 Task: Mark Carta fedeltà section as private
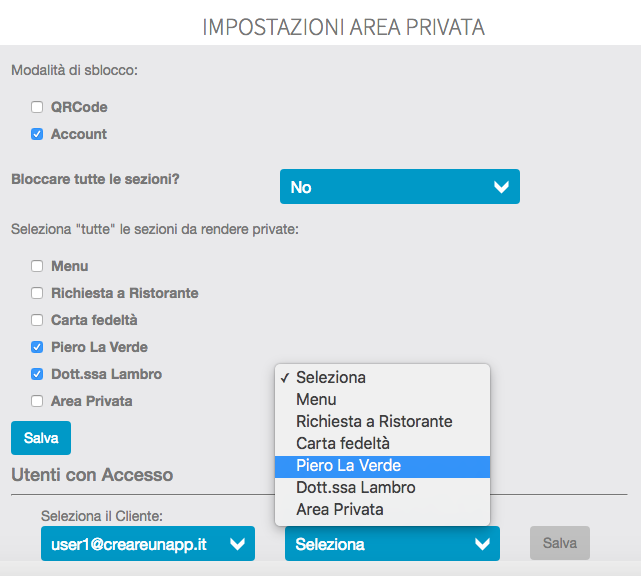coord(37,320)
